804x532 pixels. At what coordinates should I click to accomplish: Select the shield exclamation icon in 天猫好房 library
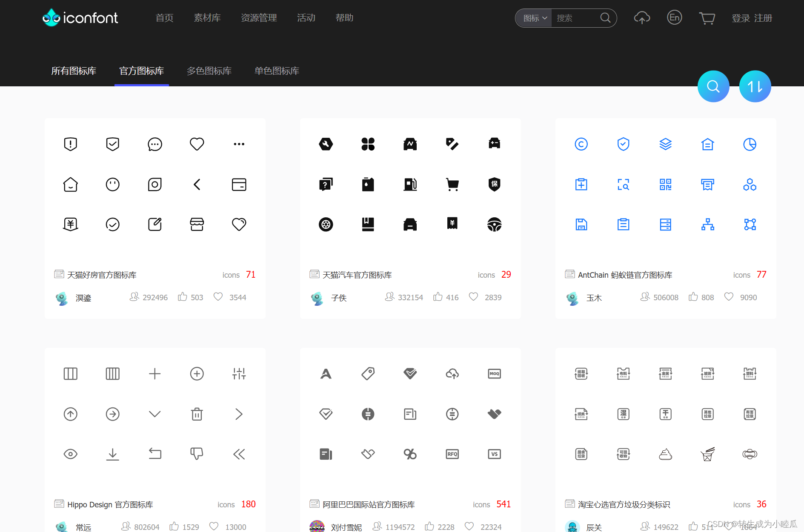71,144
